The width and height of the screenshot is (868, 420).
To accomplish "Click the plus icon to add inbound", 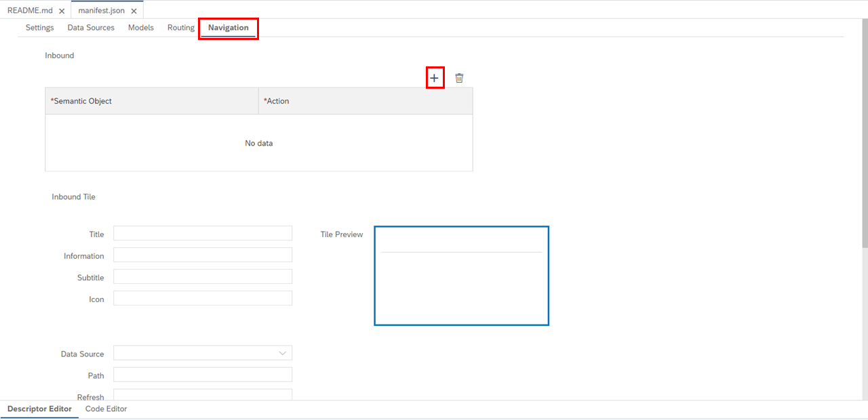I will 435,78.
